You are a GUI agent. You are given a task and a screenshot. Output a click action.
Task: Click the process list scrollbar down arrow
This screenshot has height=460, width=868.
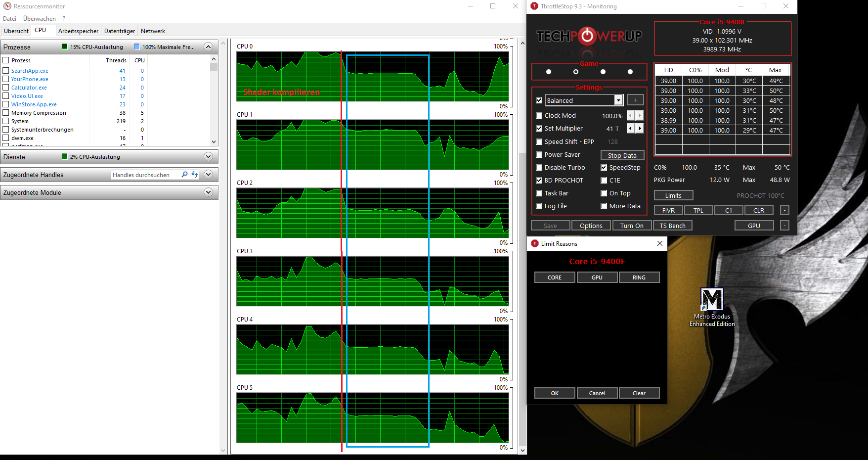214,142
